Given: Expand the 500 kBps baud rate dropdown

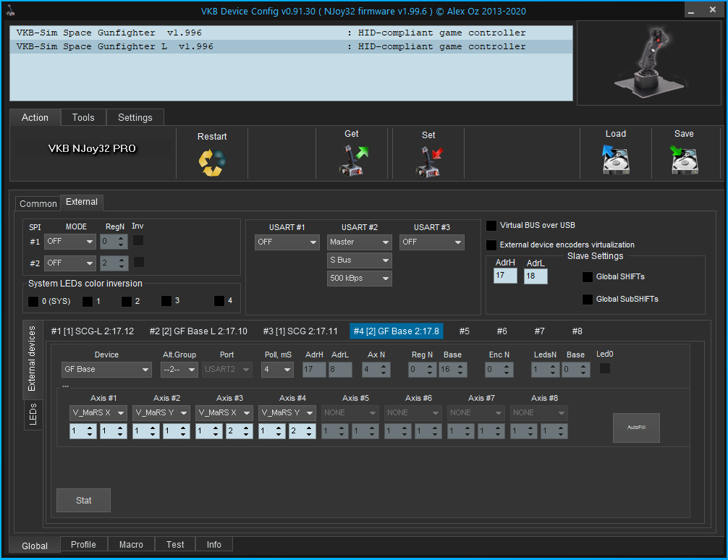Looking at the screenshot, I should (359, 279).
